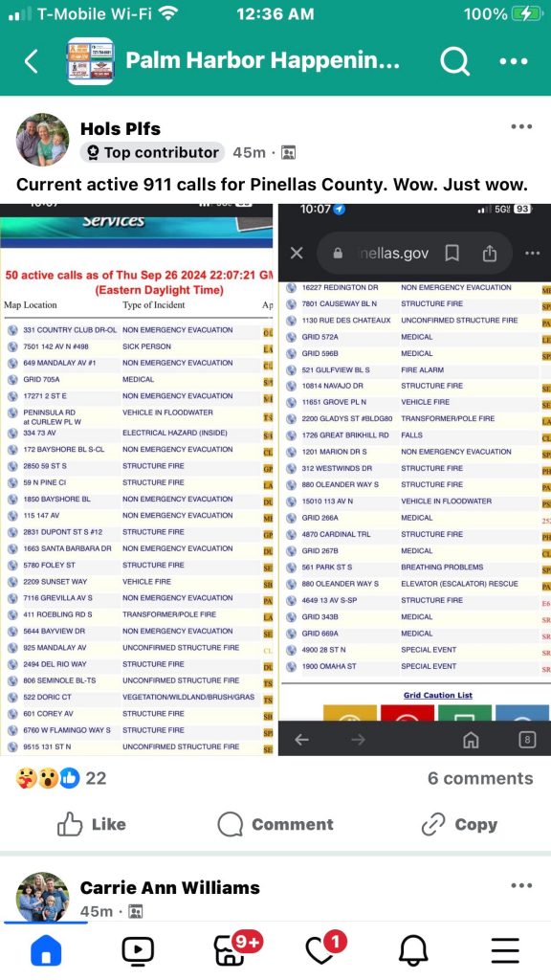Open Carrie Ann Williams post options menu
551x980 pixels.
coord(521,885)
